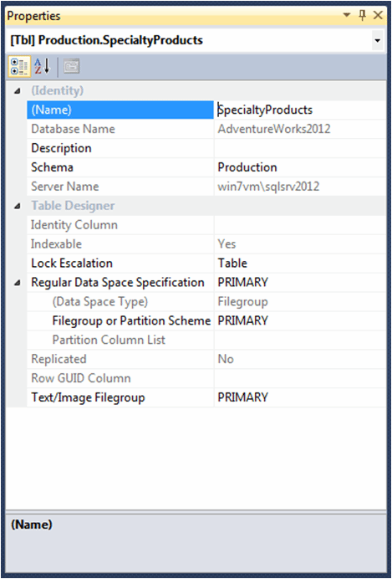Select the Categorized view icon
Screen dimensions: 392x579
click(19, 67)
